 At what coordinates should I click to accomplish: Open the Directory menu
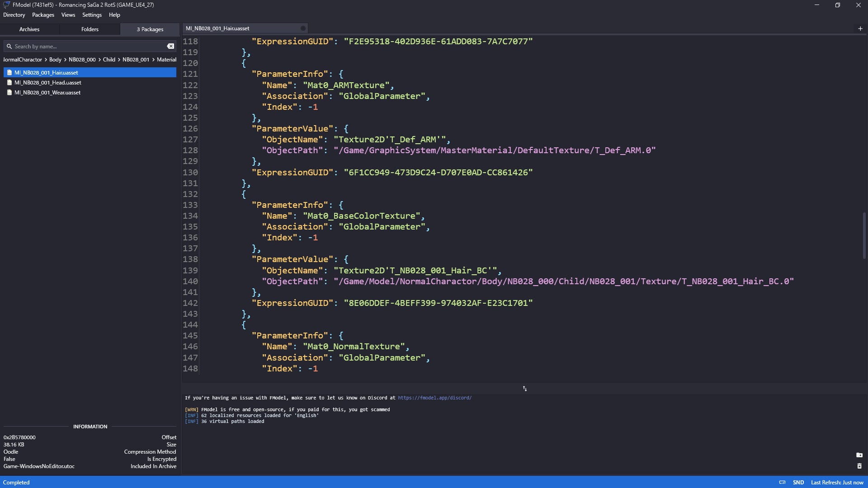coord(14,15)
